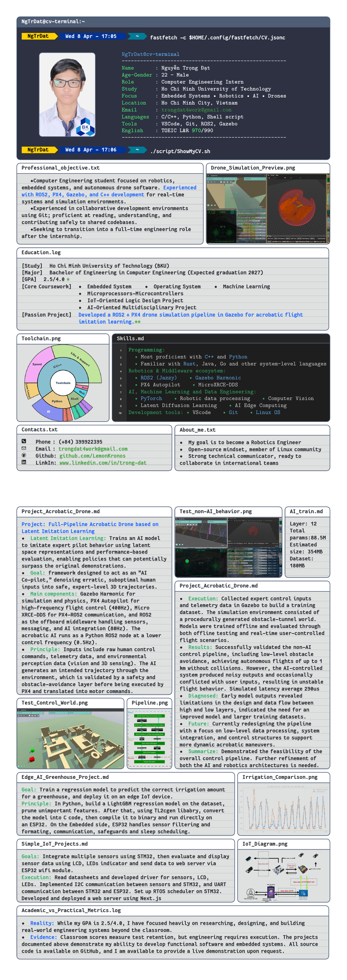Click the phone number '(+84) 399922395'

coord(80,442)
